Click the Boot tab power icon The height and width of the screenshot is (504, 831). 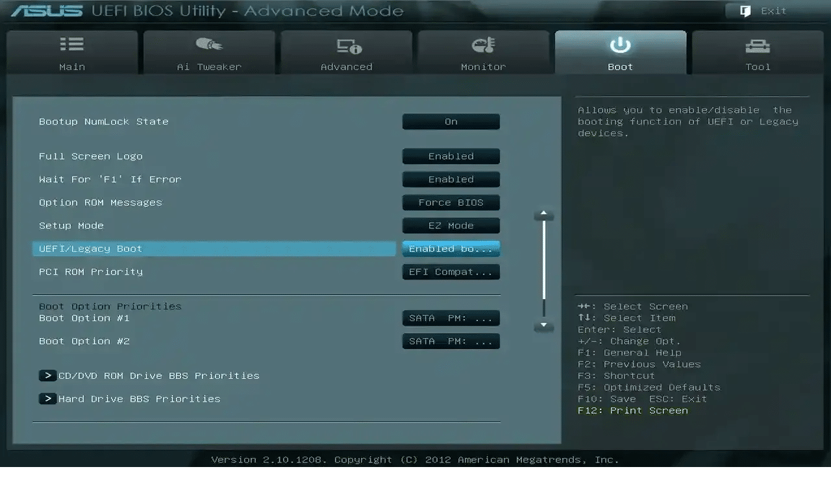click(620, 45)
